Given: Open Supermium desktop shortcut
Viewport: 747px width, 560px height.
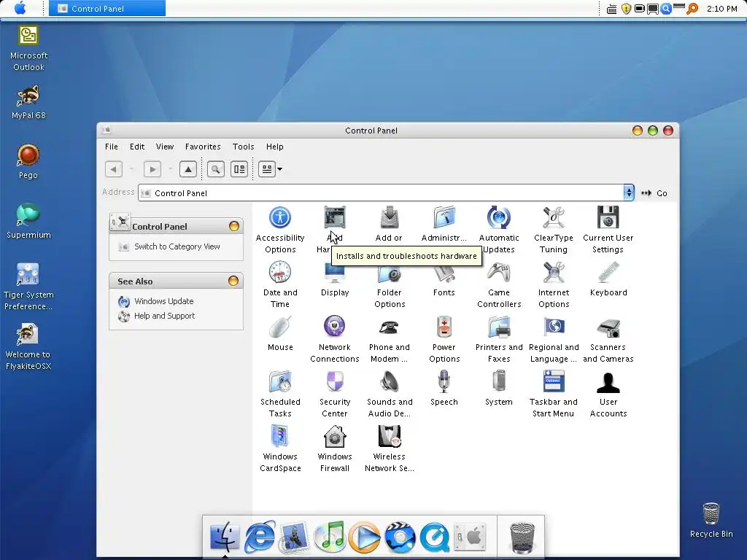Looking at the screenshot, I should tap(28, 222).
